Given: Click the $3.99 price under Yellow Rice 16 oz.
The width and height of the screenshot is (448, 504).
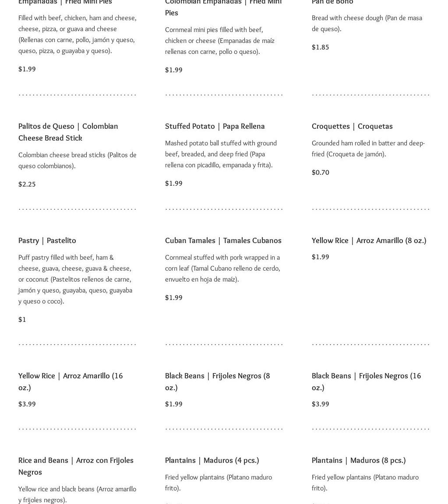Looking at the screenshot, I should (27, 404).
